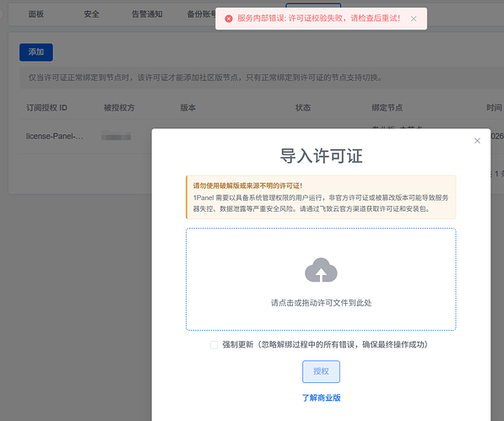The height and width of the screenshot is (421, 504).
Task: Open the 告警通知 tab
Action: pos(147,14)
